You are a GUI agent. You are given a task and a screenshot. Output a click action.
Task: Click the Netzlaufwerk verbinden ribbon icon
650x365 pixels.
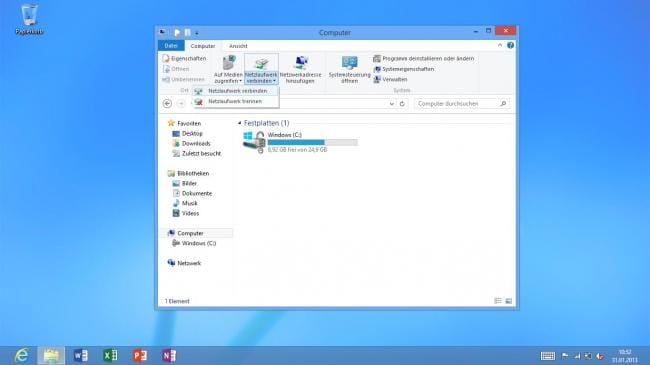coord(261,63)
